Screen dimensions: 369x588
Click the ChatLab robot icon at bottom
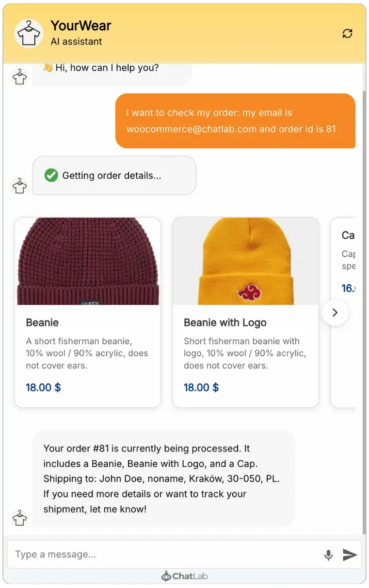click(166, 576)
